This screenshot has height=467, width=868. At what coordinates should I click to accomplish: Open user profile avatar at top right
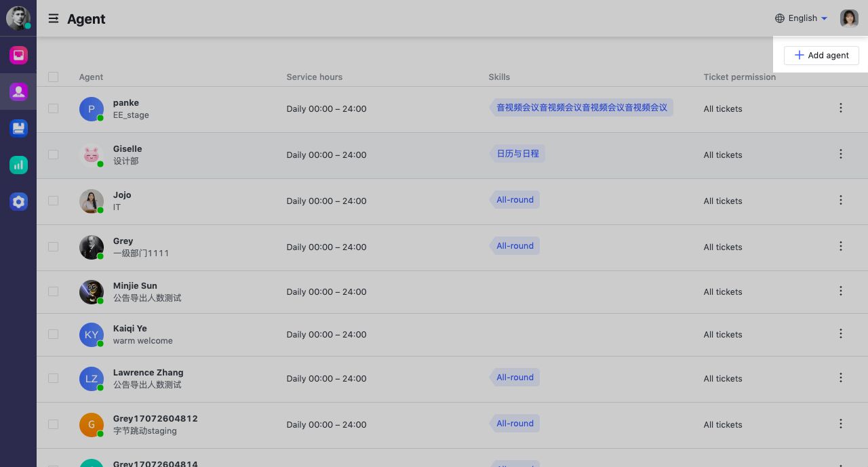coord(849,18)
